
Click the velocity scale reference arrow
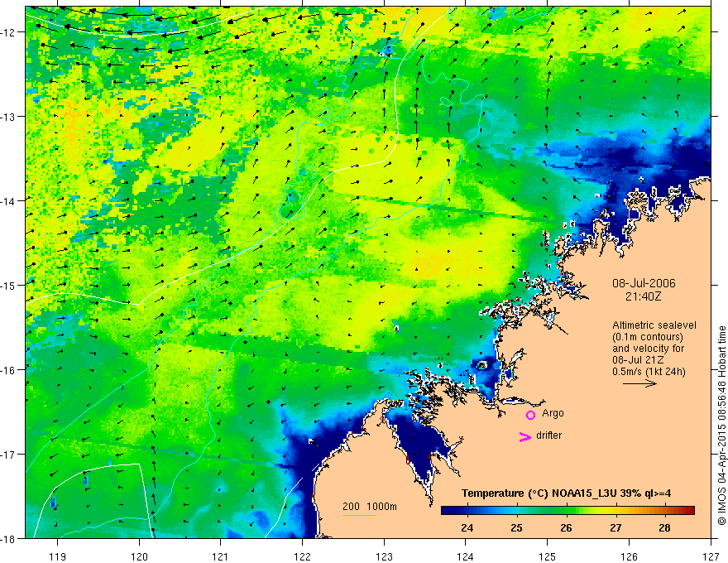tap(639, 383)
